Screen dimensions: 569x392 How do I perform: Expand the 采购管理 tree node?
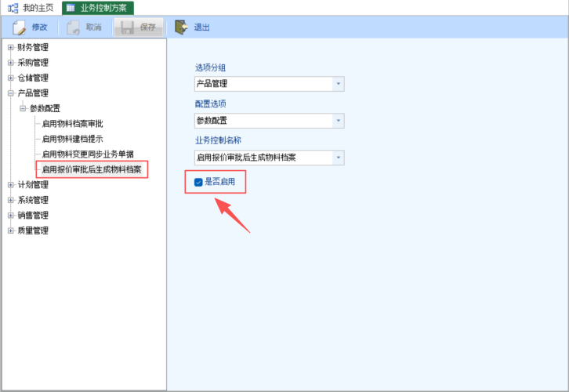[11, 63]
